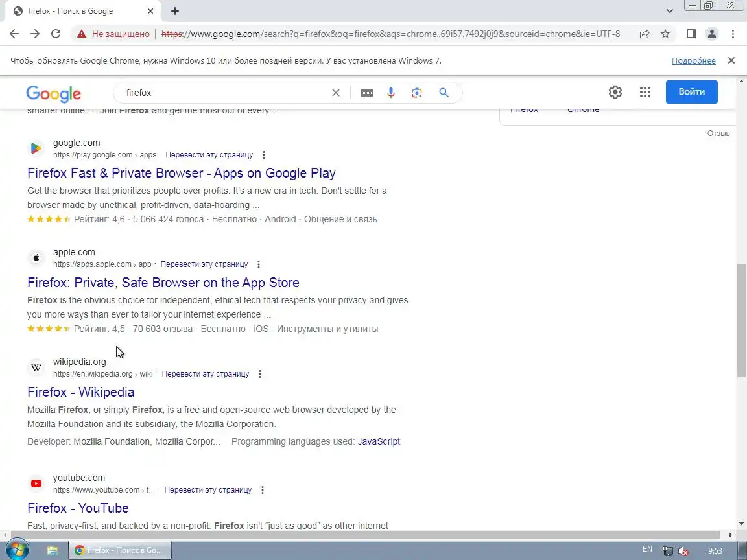Image resolution: width=747 pixels, height=560 pixels.
Task: Click the Apple favicon
Action: (36, 258)
